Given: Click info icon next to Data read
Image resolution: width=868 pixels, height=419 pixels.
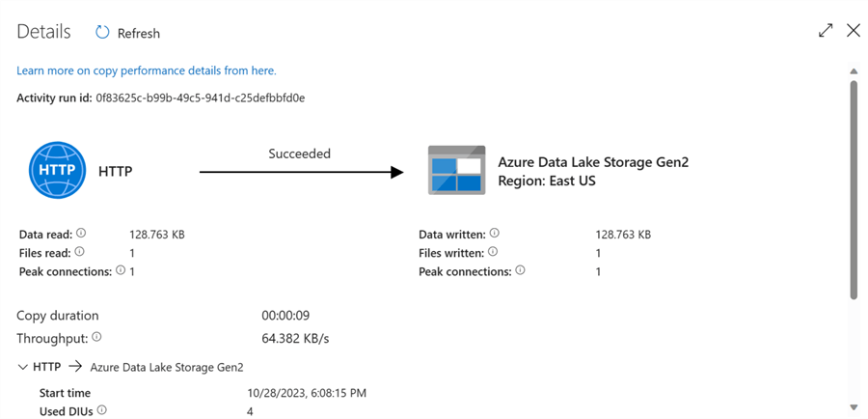Looking at the screenshot, I should tap(81, 233).
